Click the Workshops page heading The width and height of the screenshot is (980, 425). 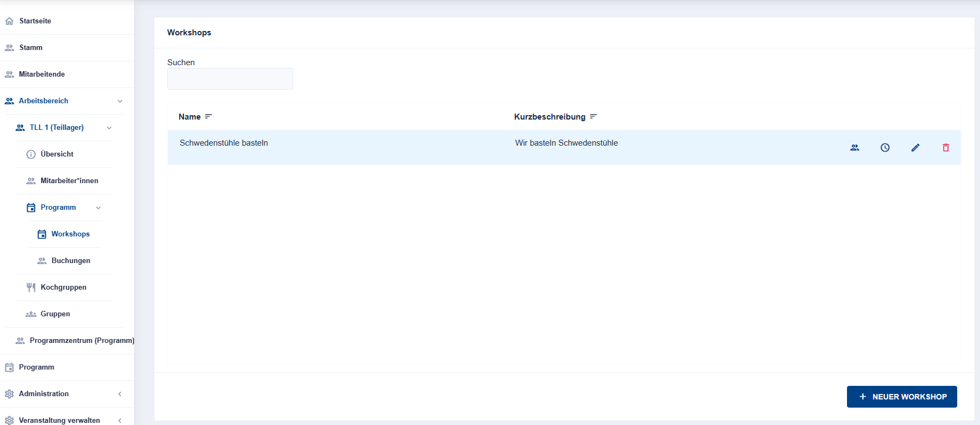point(189,33)
